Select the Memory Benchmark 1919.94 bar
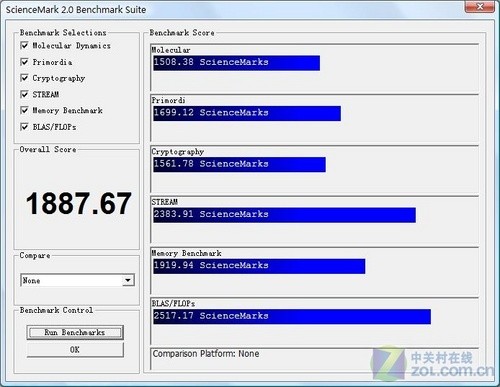This screenshot has width=500, height=387. click(259, 266)
